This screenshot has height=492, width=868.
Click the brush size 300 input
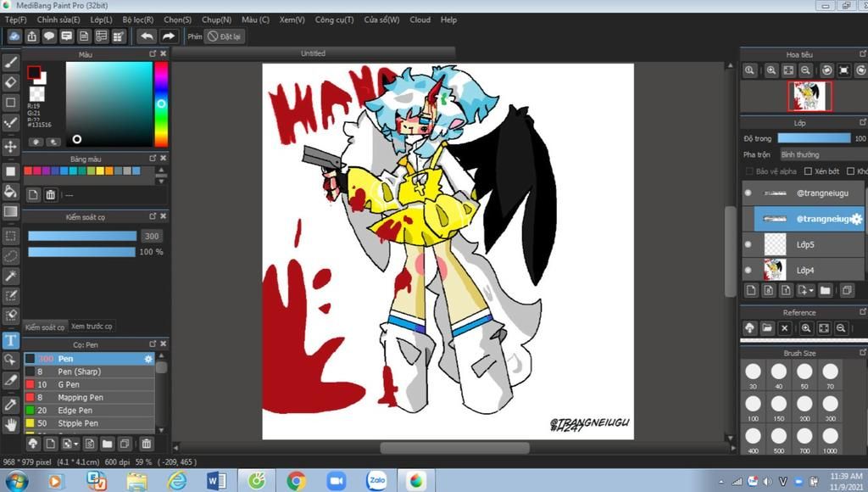coord(152,236)
